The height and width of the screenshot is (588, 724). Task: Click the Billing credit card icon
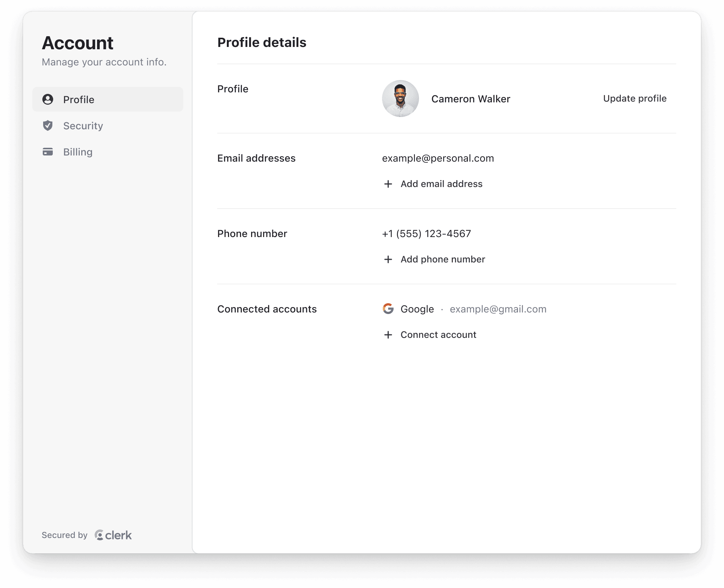(48, 152)
